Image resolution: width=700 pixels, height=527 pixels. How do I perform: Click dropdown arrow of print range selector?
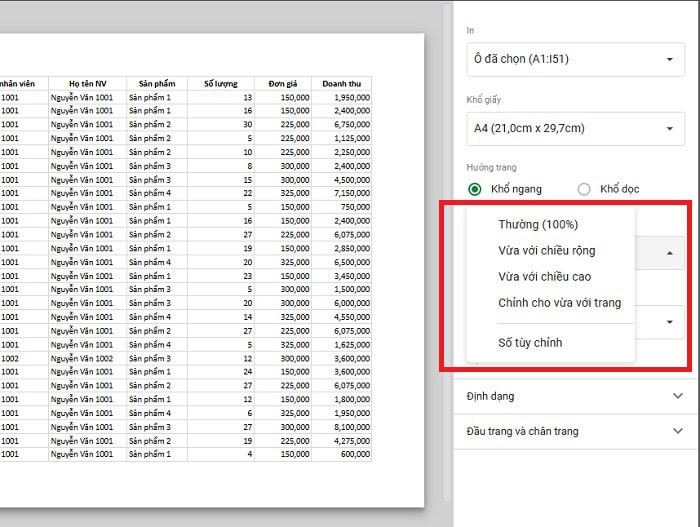[x=669, y=59]
